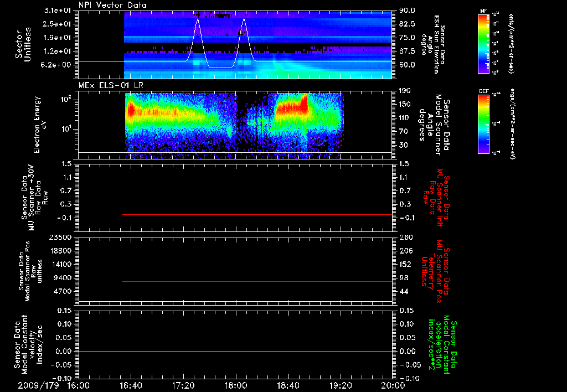Click the 'Sector Unitless' axis label
The image size is (567, 392).
(x=23, y=44)
